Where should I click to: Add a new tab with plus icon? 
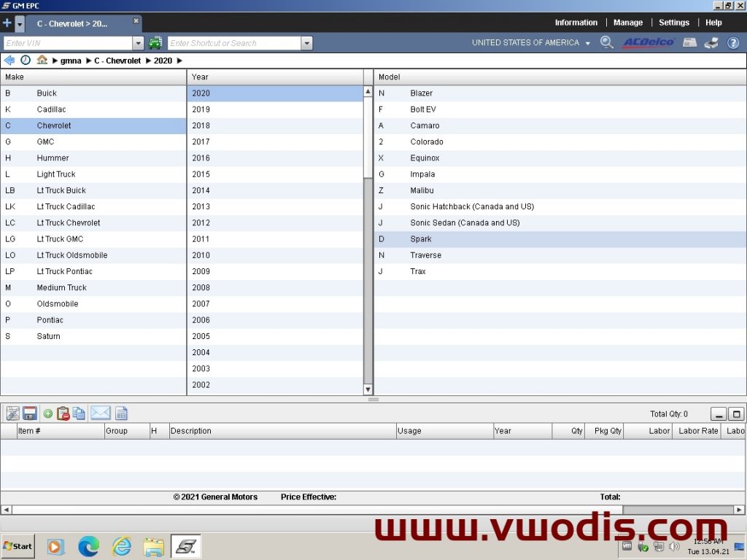[7, 23]
